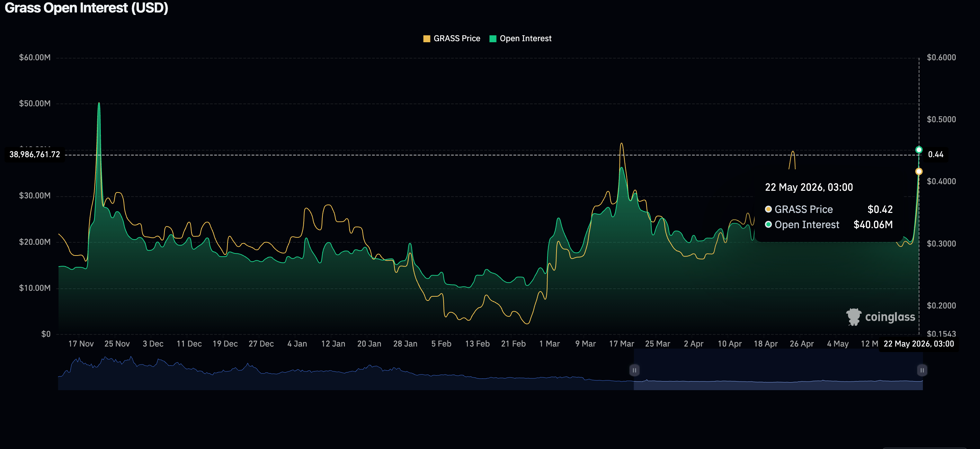Click the Grass Open Interest (USD) title

pos(86,8)
